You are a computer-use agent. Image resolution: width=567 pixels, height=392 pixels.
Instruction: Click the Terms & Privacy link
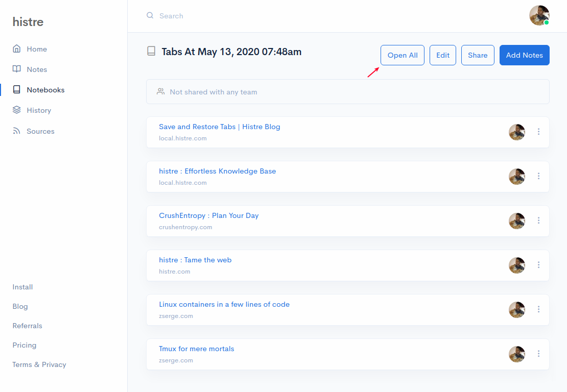pos(39,364)
